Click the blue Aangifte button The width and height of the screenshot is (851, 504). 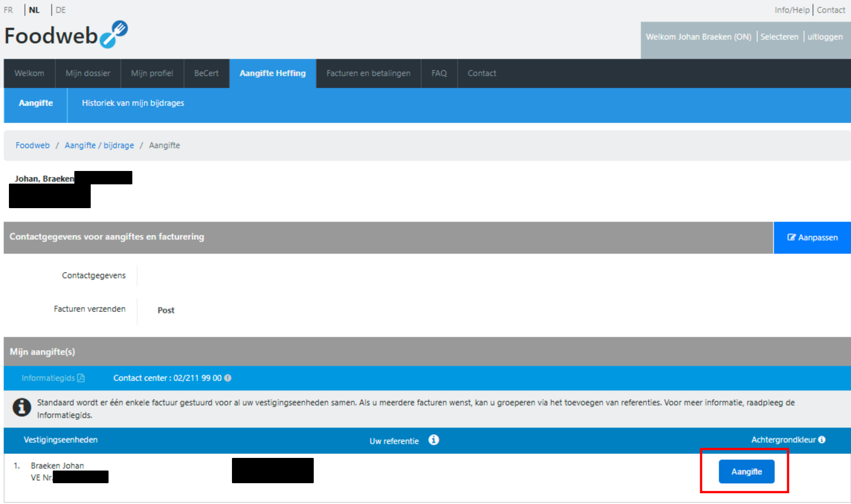click(746, 472)
